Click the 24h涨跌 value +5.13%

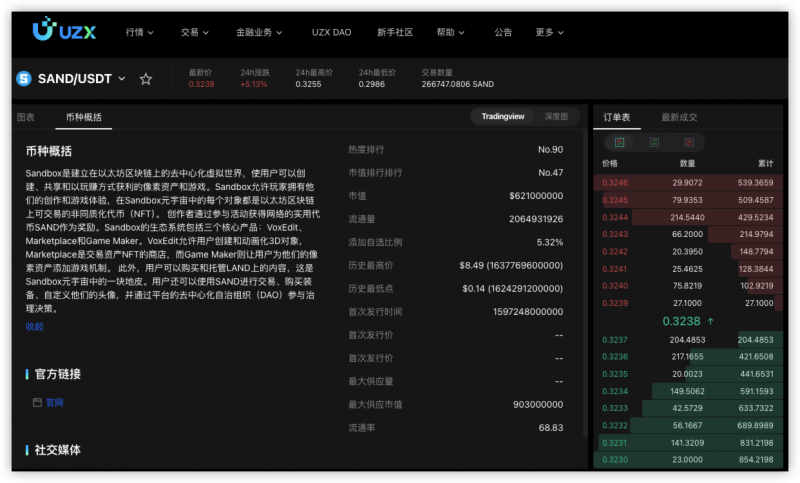(254, 84)
